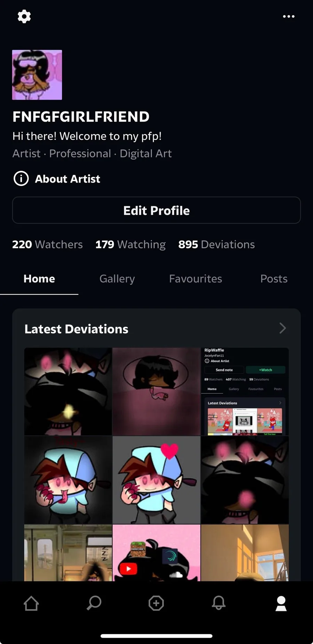The image size is (313, 644).
Task: Open the RipWaffle profile screenshot deviation
Action: click(245, 392)
